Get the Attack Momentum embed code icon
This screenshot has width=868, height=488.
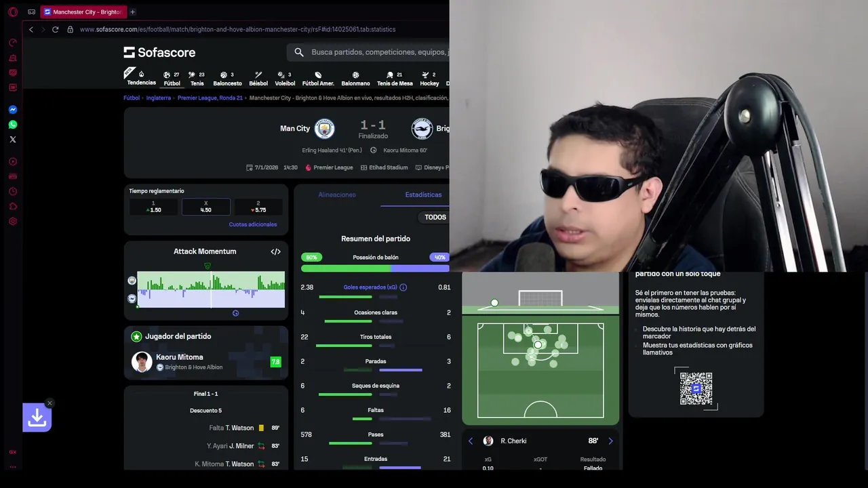(275, 251)
